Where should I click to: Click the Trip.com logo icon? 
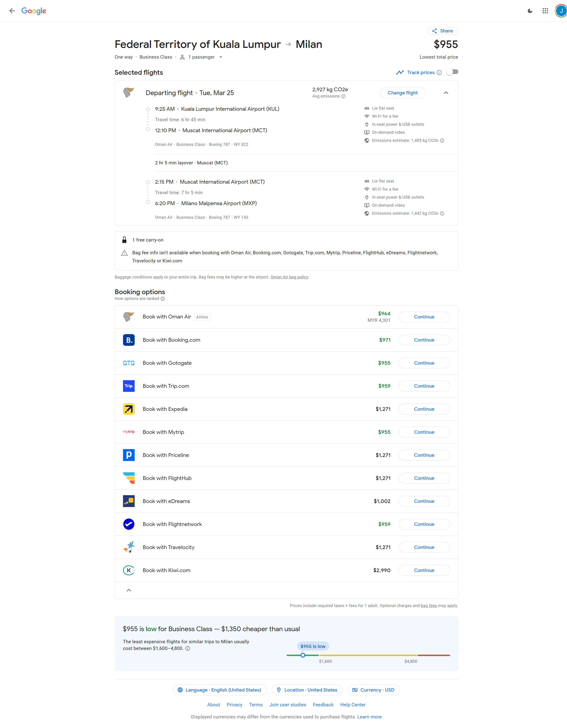[129, 386]
